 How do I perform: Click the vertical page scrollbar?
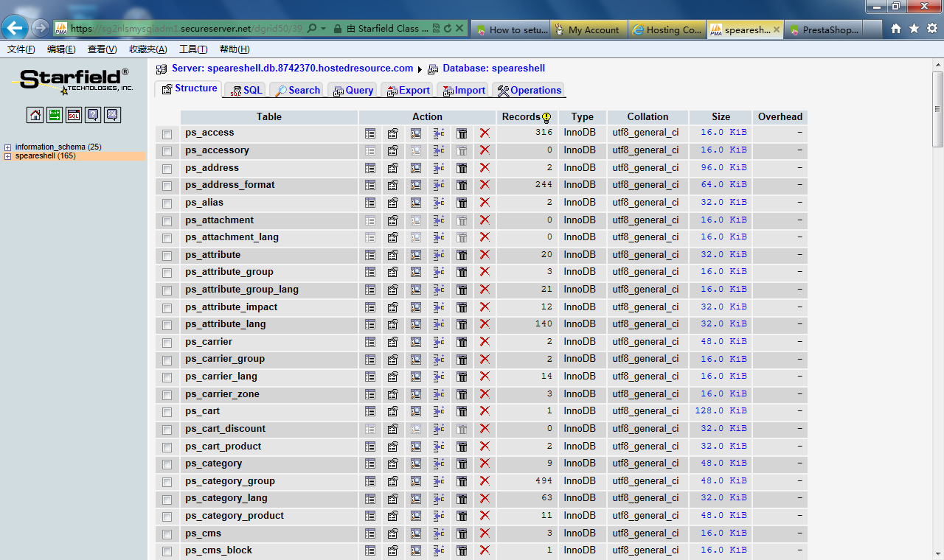(x=938, y=109)
